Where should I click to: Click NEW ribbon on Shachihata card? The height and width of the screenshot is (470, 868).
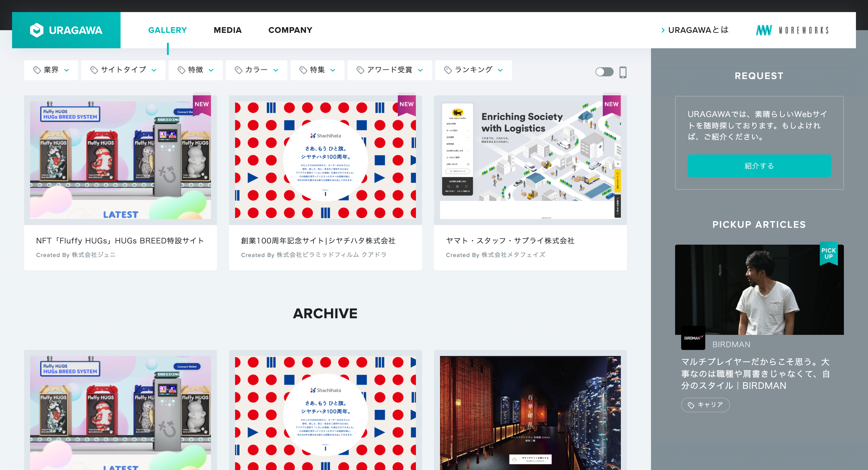[407, 104]
